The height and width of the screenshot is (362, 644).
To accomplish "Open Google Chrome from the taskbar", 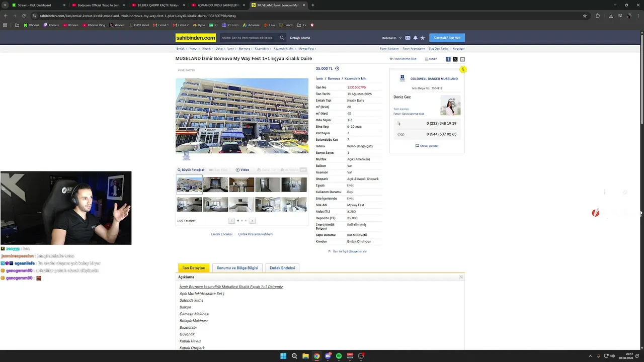I will coord(316,356).
